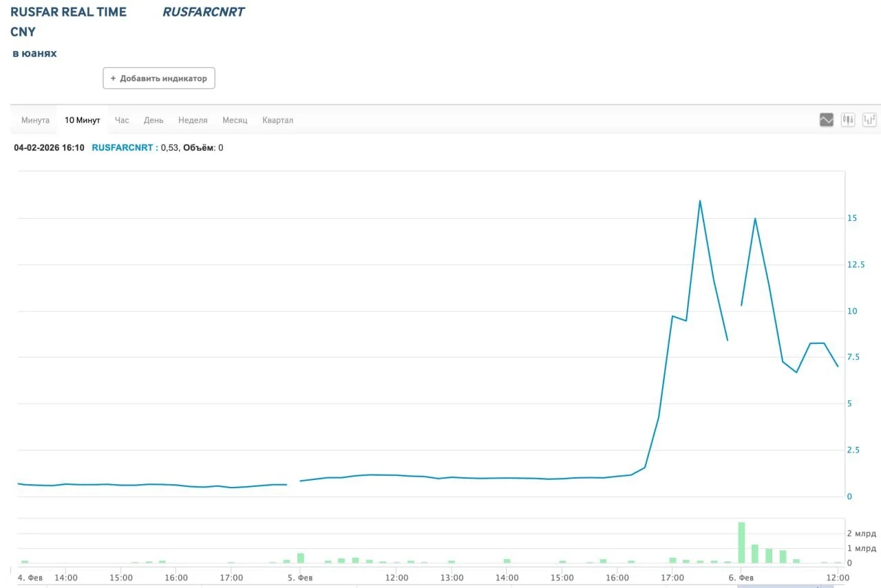
Task: Select the Минута interval tab
Action: (35, 120)
